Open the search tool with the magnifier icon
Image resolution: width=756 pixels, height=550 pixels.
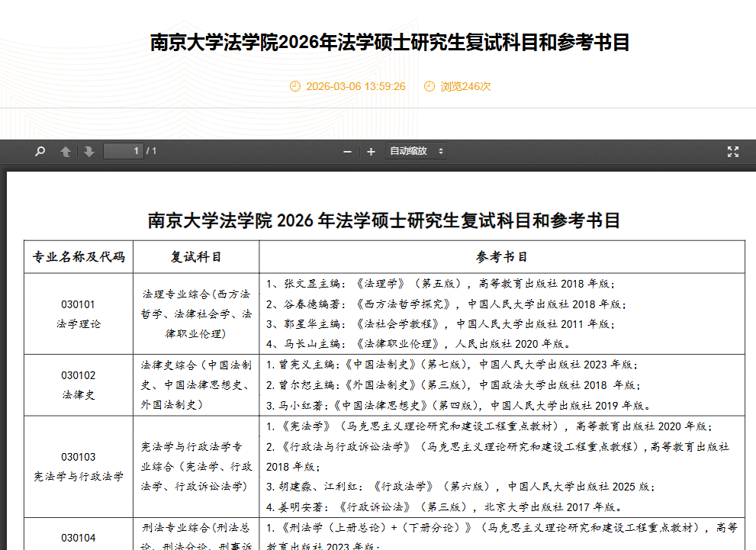(39, 150)
